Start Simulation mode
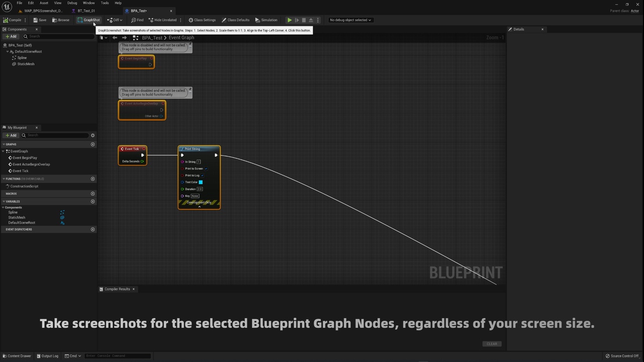Viewport: 644px width, 362px height. pyautogui.click(x=266, y=20)
